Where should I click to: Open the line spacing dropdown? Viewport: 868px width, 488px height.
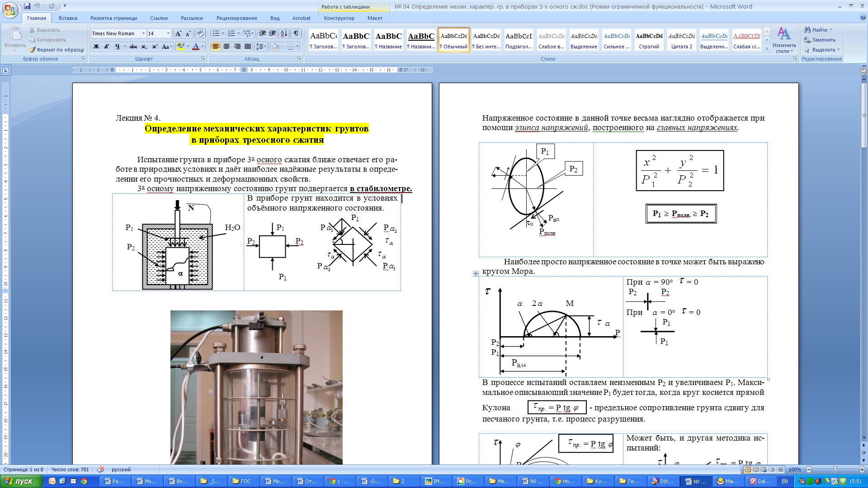(x=260, y=47)
